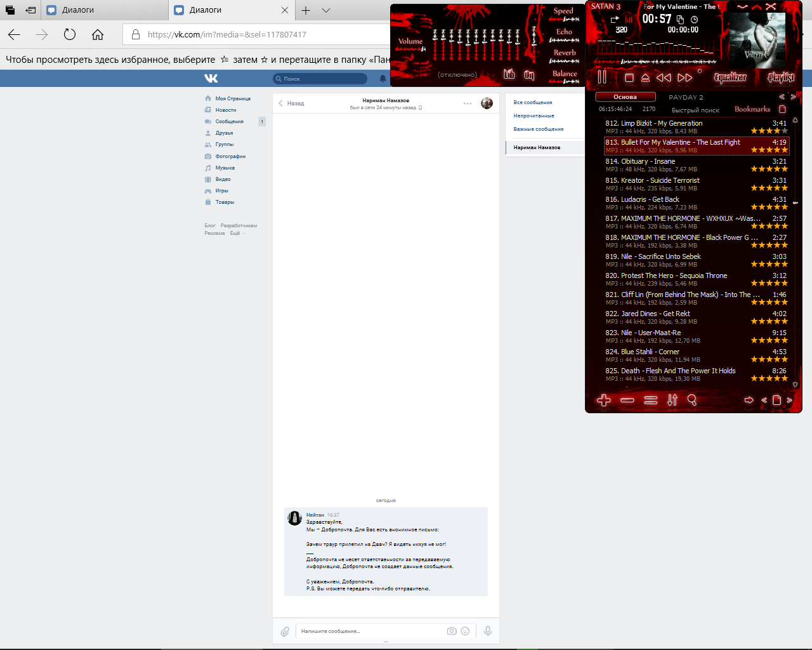Collapse player with the down-chevron minimize icon
The width and height of the screenshot is (812, 650).
coord(742,6)
